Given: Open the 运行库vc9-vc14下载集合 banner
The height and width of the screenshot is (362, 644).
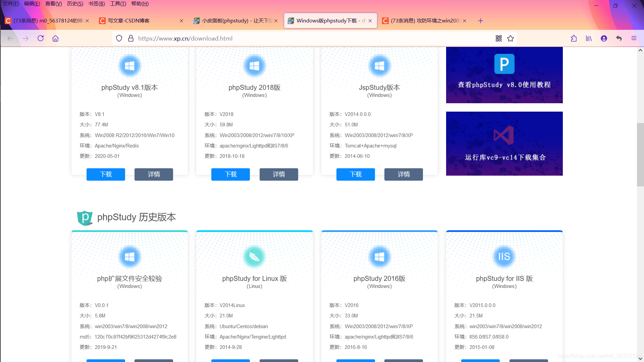Looking at the screenshot, I should 504,143.
